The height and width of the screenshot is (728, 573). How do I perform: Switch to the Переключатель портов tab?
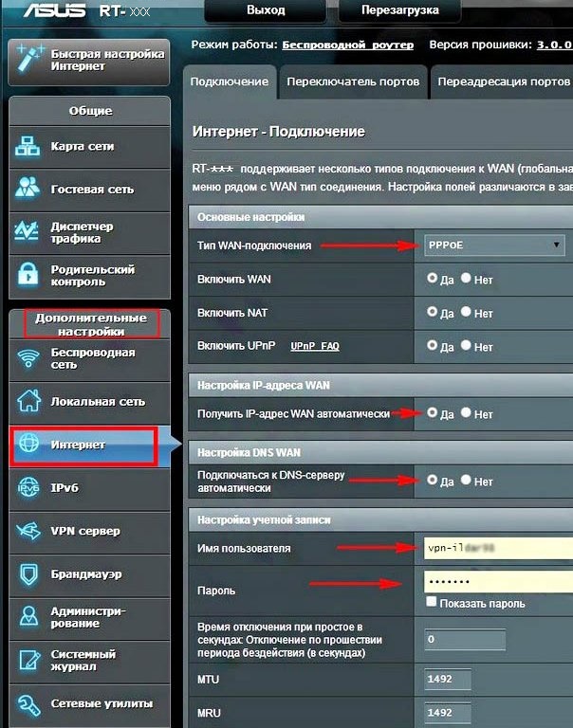pyautogui.click(x=353, y=82)
